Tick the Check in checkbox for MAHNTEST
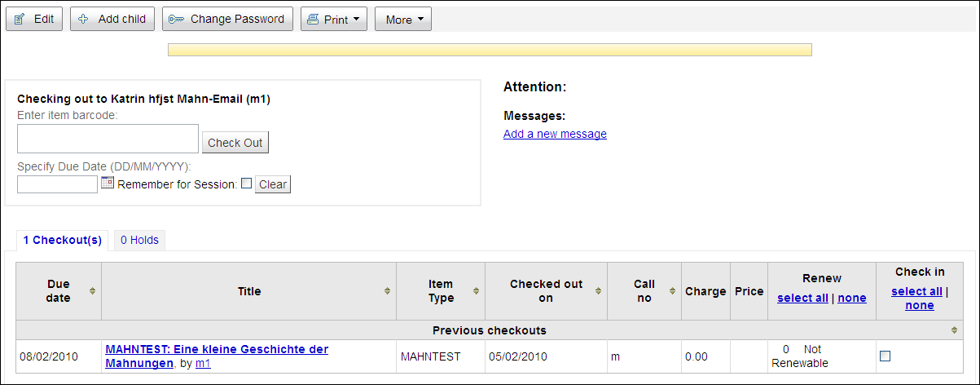The height and width of the screenshot is (385, 980). pos(886,356)
